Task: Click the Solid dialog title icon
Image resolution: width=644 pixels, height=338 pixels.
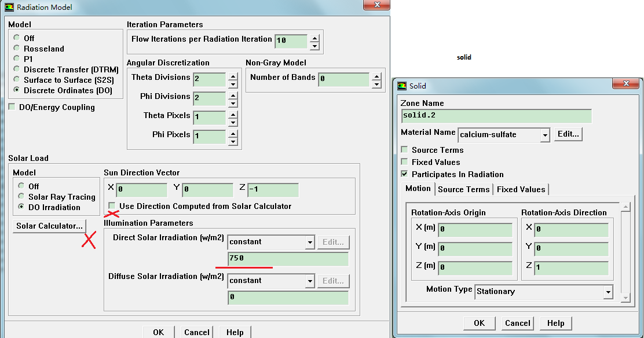Action: point(401,86)
